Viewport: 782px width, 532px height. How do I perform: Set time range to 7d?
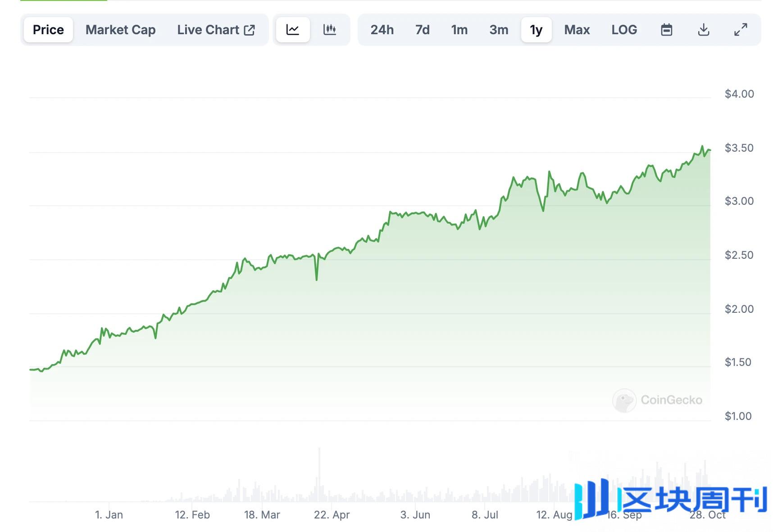pos(423,30)
